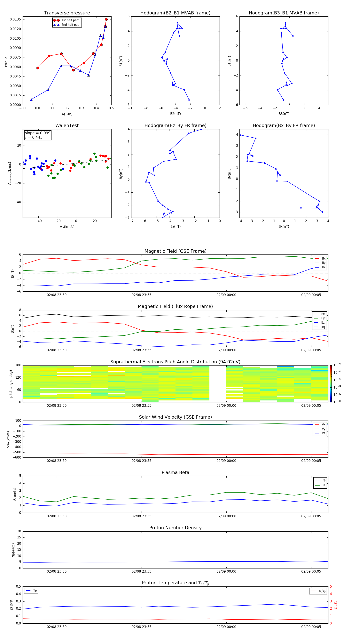Click 'By' in GSE magnetic field legend

(x=320, y=263)
